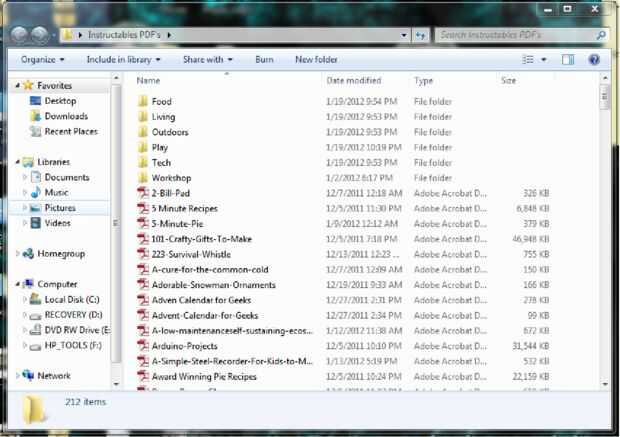Click the PDF icon of Arduino-Projects
Image resolution: width=620 pixels, height=437 pixels.
point(143,346)
